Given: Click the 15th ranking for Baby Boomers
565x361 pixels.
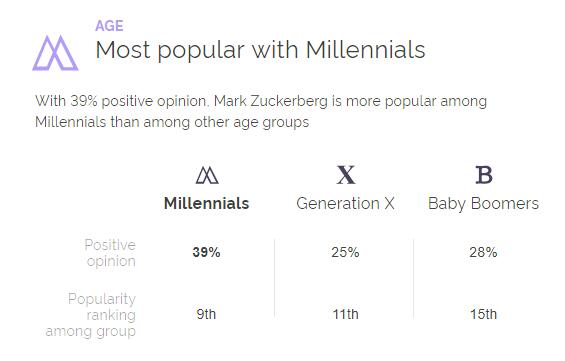Looking at the screenshot, I should [x=483, y=314].
